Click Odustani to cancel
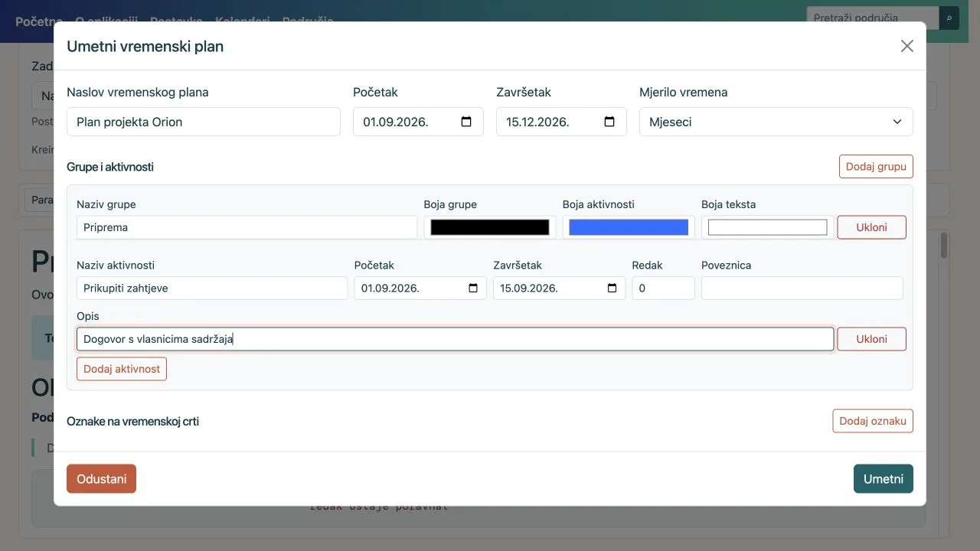Screen dimensions: 980x551 point(101,479)
